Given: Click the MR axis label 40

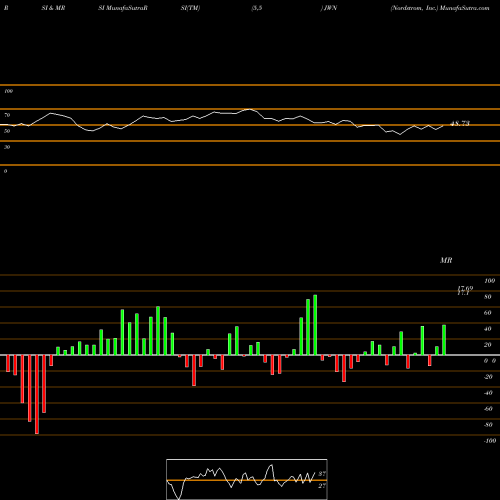Looking at the screenshot, I should (488, 329).
